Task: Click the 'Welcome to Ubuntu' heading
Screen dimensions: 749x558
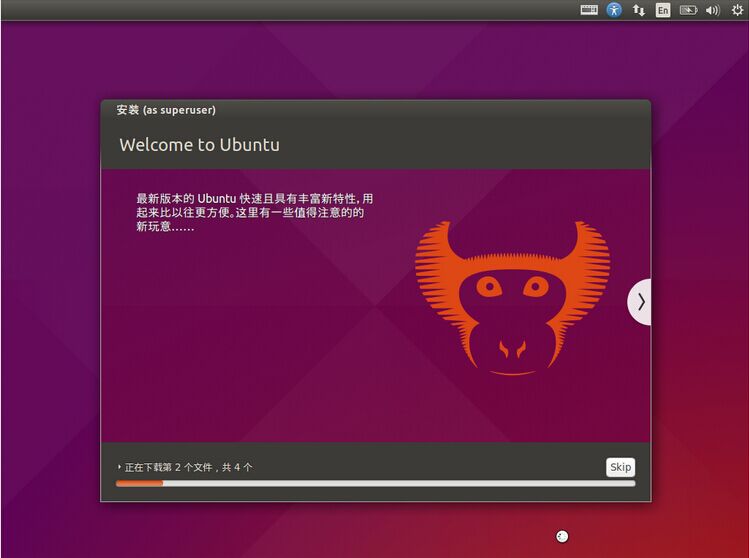Action: pyautogui.click(x=199, y=145)
